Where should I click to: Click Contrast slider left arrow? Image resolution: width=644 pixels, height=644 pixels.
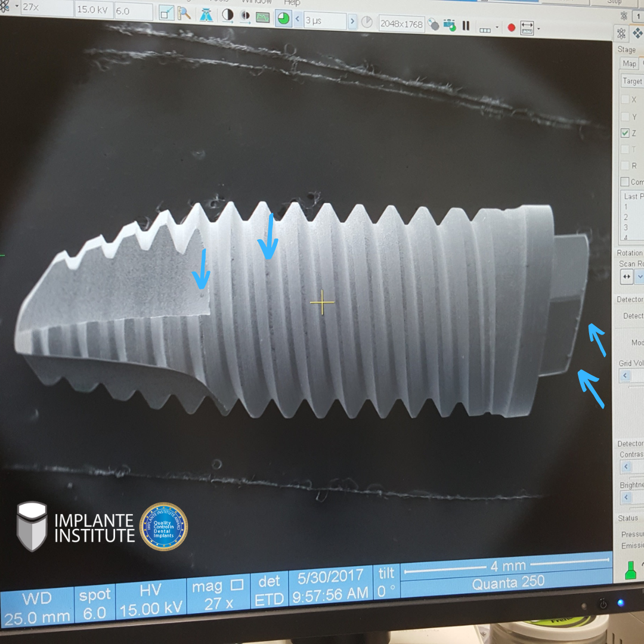coord(626,467)
